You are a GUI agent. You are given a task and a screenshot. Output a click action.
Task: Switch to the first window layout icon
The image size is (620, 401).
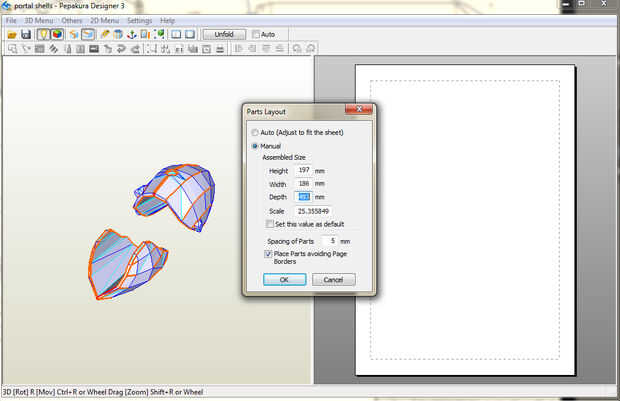coord(176,35)
